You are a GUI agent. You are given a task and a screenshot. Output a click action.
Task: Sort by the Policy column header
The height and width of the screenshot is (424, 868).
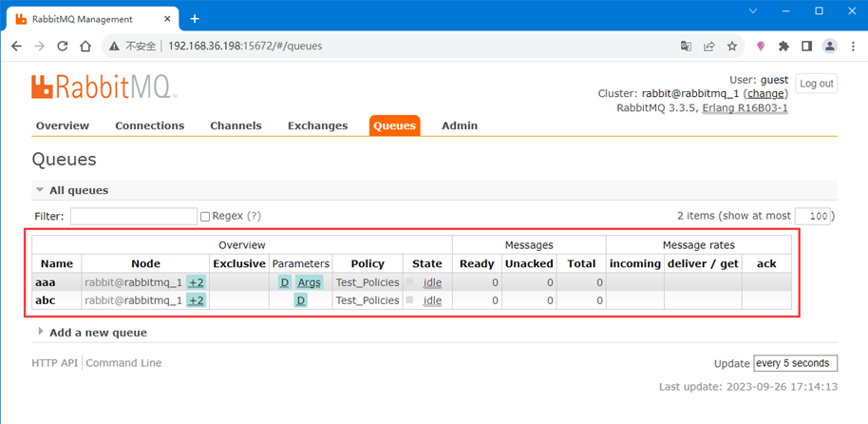368,264
